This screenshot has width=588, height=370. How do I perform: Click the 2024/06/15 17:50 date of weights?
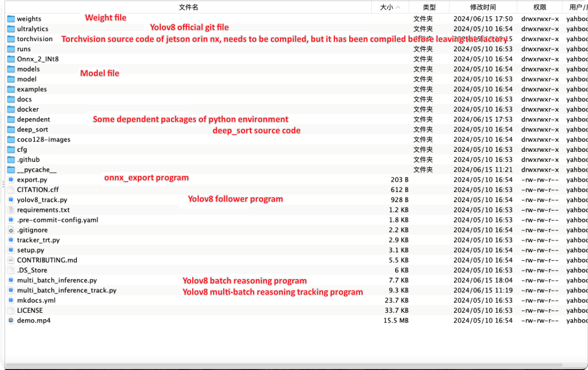tap(483, 19)
